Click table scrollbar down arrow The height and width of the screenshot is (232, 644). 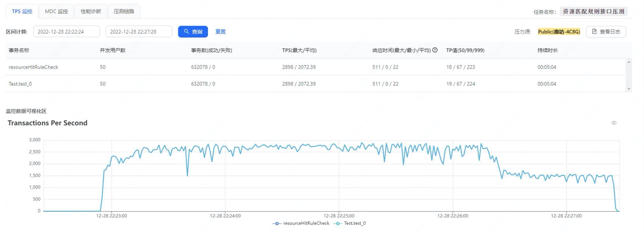(629, 89)
